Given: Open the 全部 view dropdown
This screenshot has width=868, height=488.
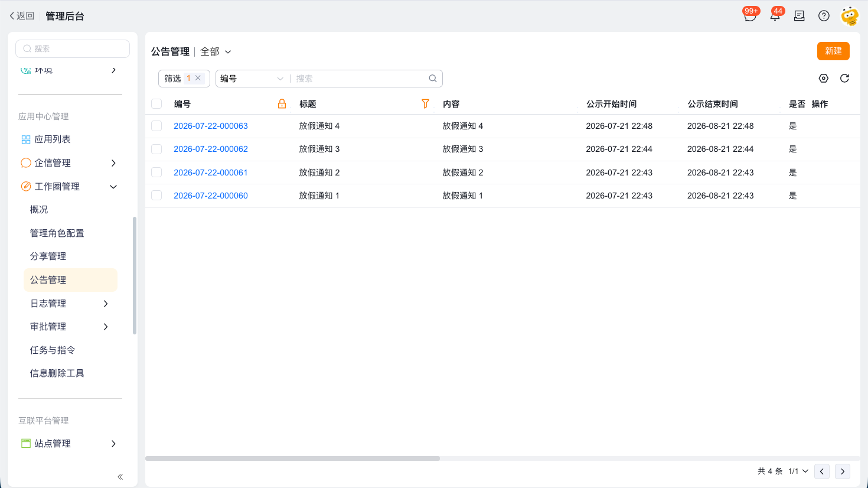Looking at the screenshot, I should [216, 51].
